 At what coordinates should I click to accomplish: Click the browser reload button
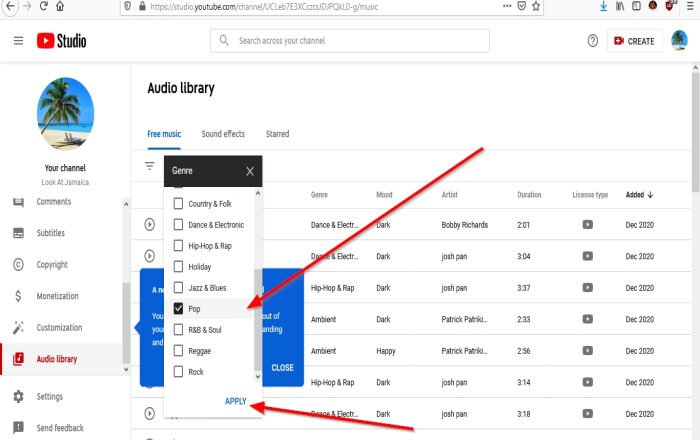(x=43, y=6)
